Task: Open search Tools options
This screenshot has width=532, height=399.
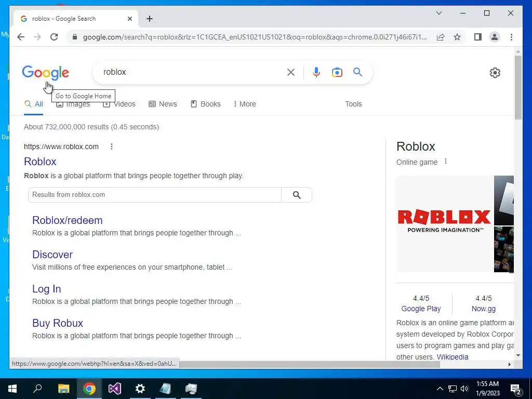Action: click(353, 104)
